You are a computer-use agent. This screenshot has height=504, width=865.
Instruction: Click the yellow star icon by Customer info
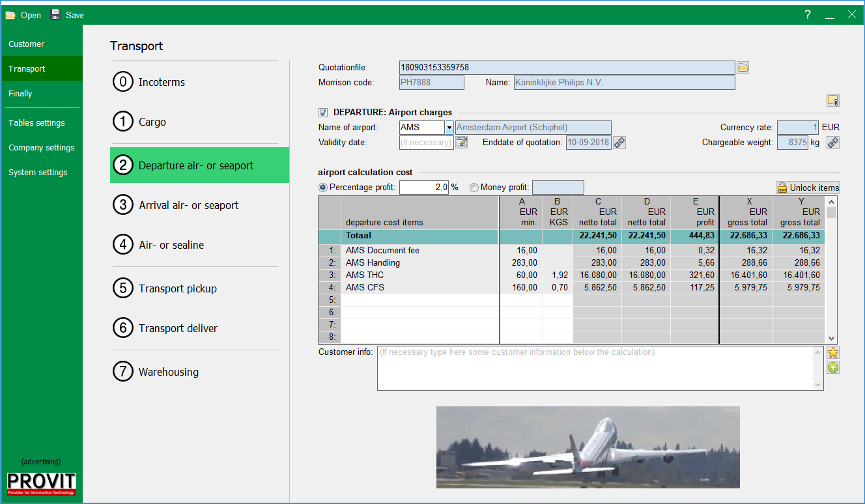point(833,353)
